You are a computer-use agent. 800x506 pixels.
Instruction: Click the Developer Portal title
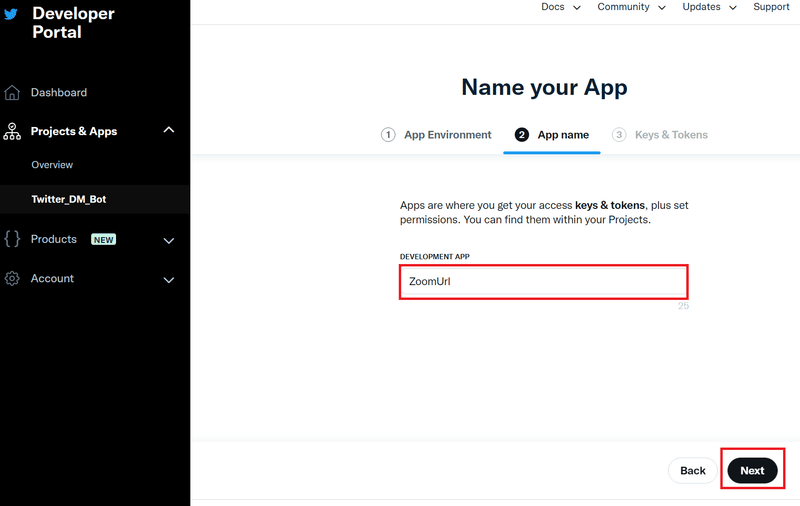73,23
